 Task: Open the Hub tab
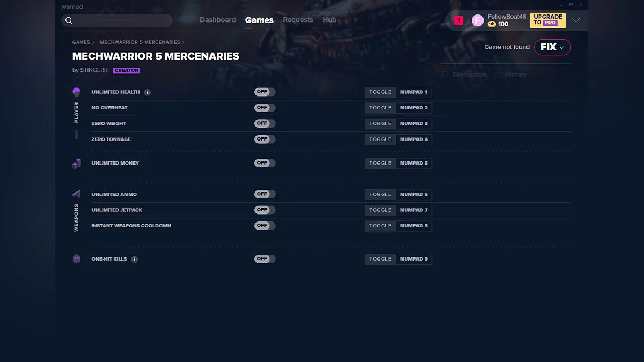pos(330,20)
